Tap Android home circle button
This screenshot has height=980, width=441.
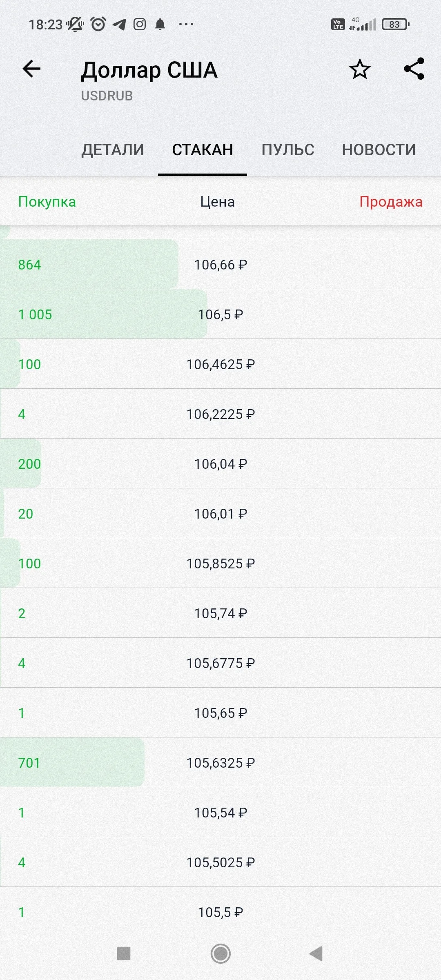[220, 953]
